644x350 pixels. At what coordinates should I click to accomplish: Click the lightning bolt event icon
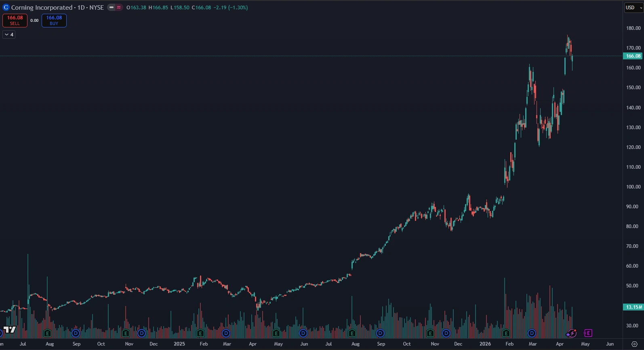(x=571, y=333)
